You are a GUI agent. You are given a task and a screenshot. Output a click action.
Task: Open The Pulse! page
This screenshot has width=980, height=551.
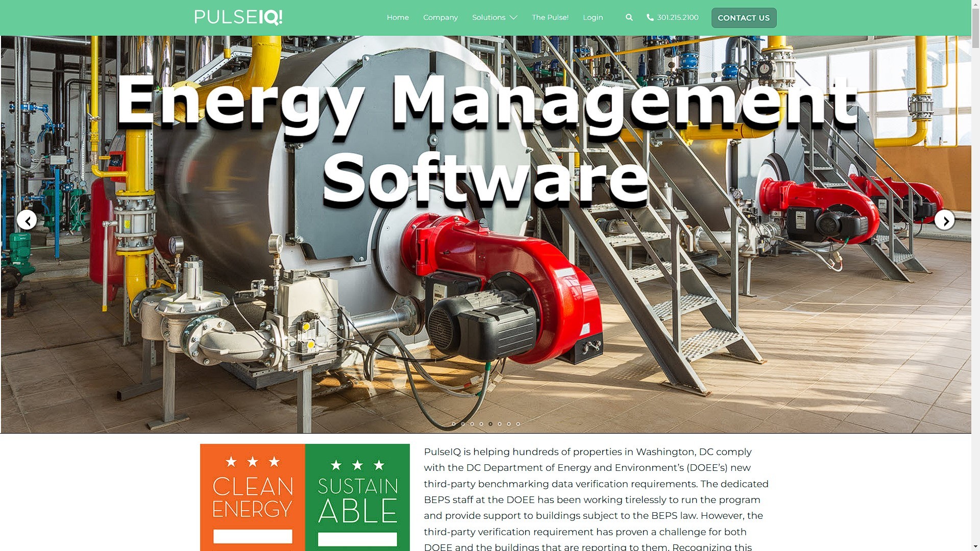click(550, 17)
